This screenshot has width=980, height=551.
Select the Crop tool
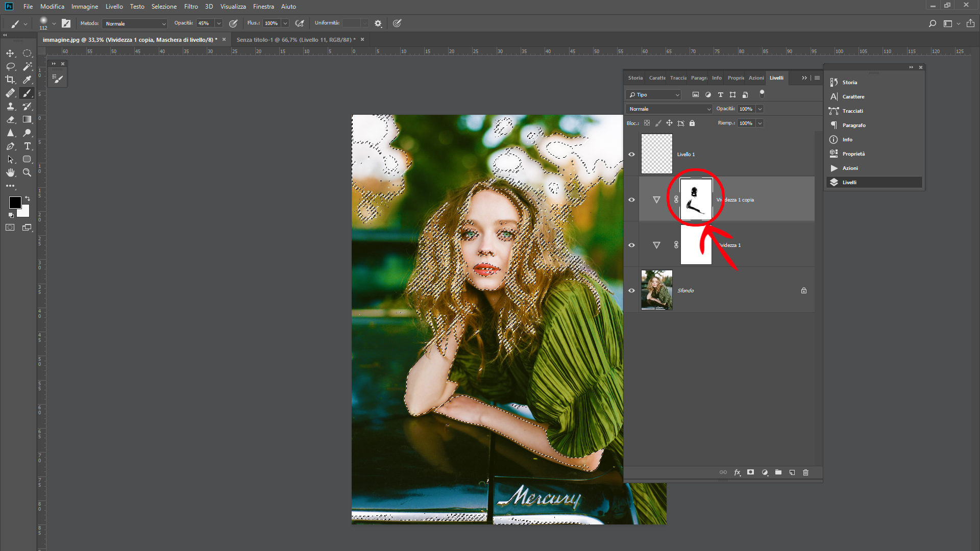point(10,80)
